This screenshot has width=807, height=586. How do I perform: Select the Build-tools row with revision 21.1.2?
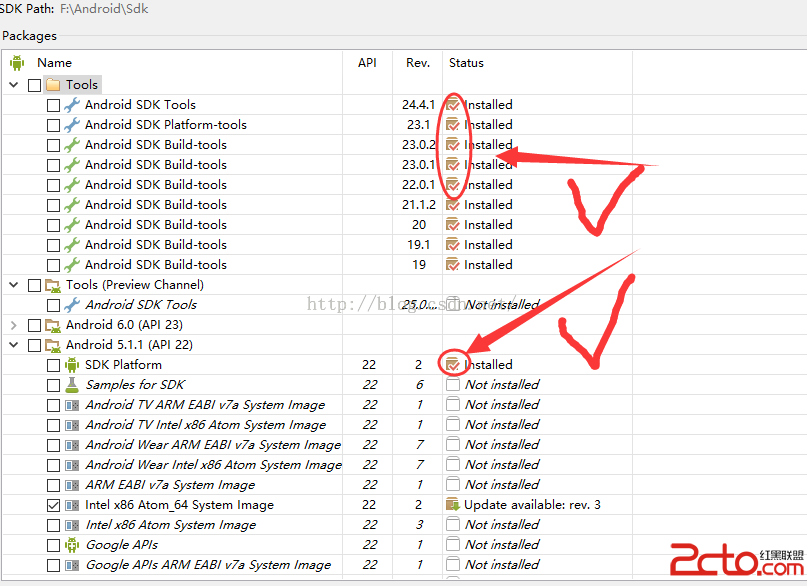(x=317, y=205)
